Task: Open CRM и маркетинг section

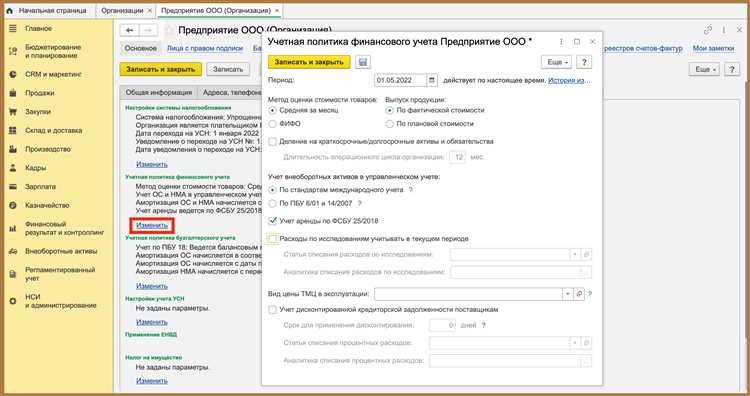Action: click(x=53, y=74)
